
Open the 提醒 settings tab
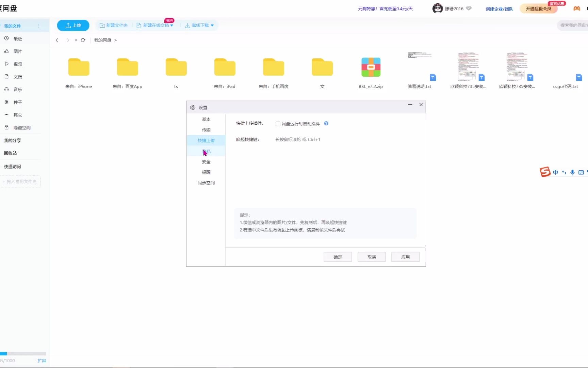(x=206, y=172)
